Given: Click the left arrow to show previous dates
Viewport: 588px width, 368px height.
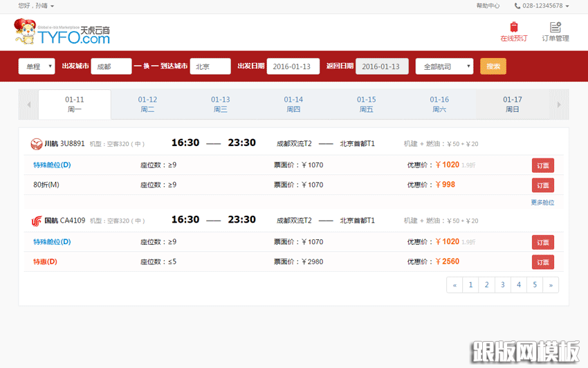Looking at the screenshot, I should tap(28, 104).
